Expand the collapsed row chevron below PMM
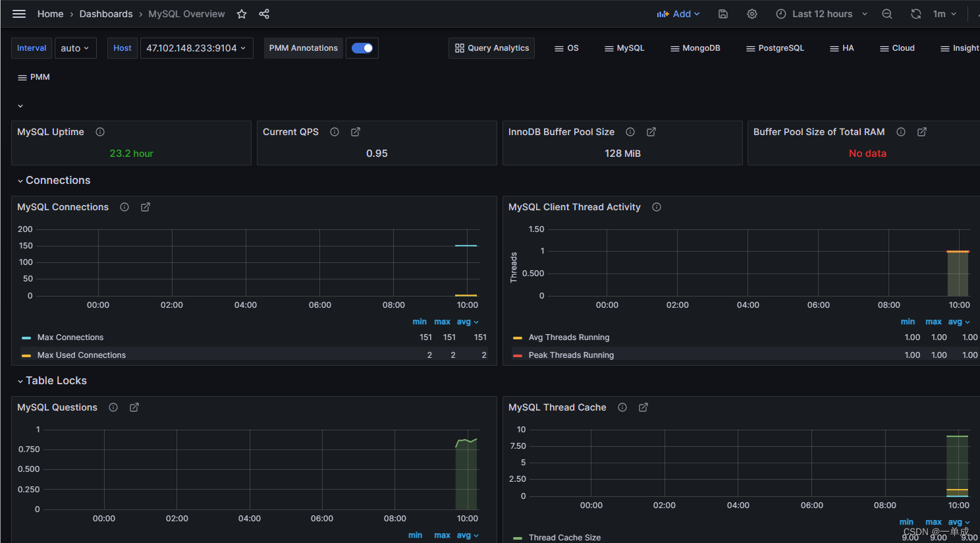This screenshot has width=980, height=543. point(20,106)
